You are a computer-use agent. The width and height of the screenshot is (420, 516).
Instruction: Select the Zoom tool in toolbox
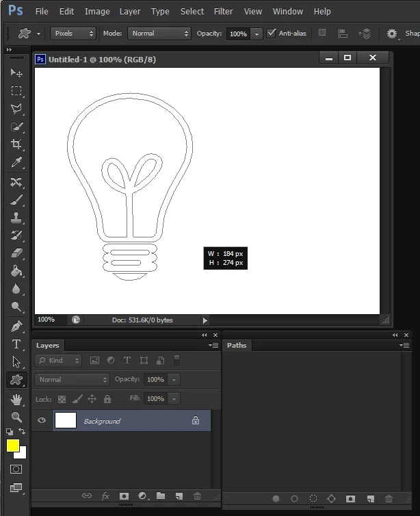click(16, 417)
